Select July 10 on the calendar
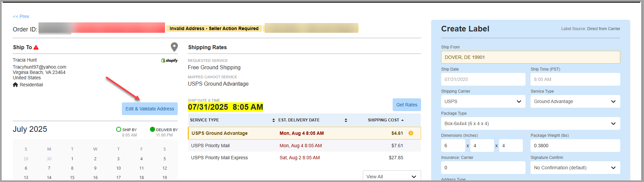644x182 pixels. [x=118, y=168]
